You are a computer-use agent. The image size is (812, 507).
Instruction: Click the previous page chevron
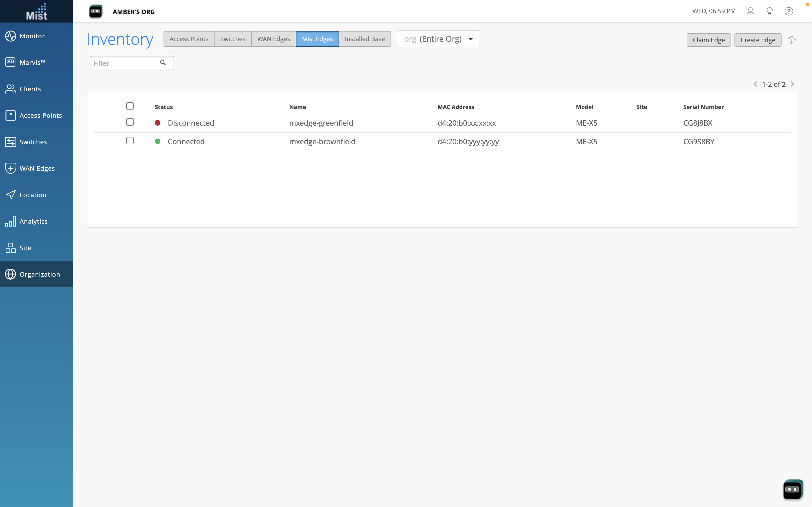click(x=755, y=84)
